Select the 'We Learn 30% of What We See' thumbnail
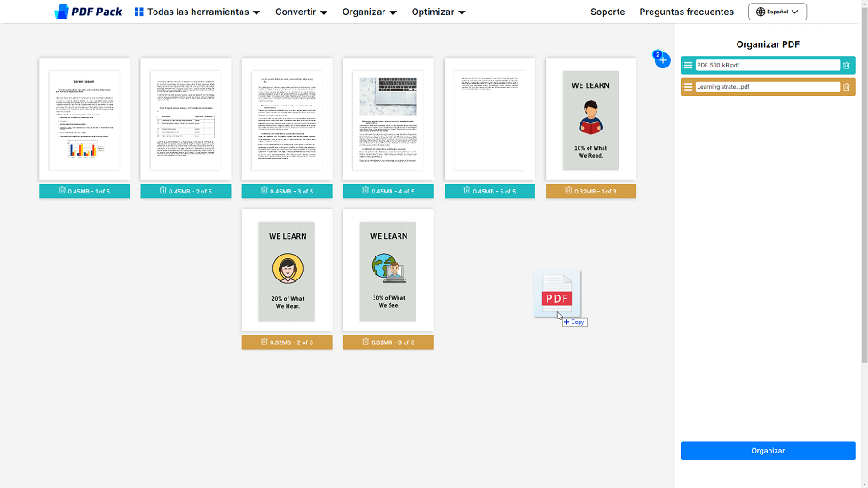The height and width of the screenshot is (488, 868). tap(389, 271)
